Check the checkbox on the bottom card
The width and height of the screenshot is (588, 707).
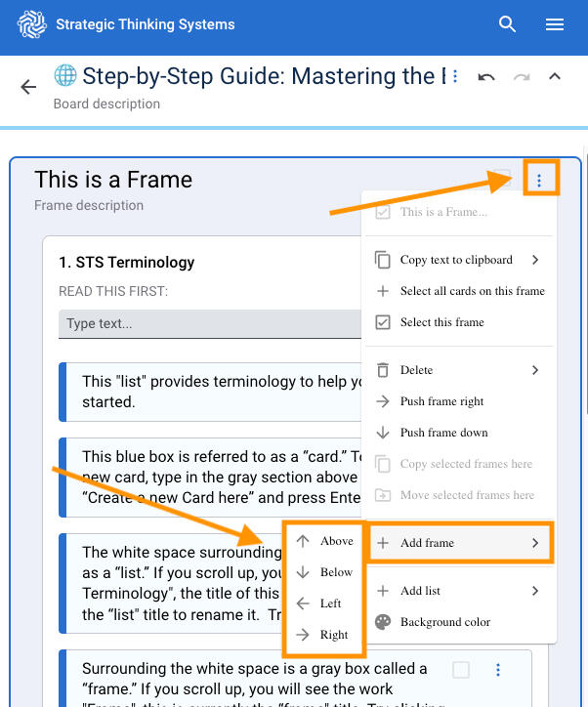(461, 670)
